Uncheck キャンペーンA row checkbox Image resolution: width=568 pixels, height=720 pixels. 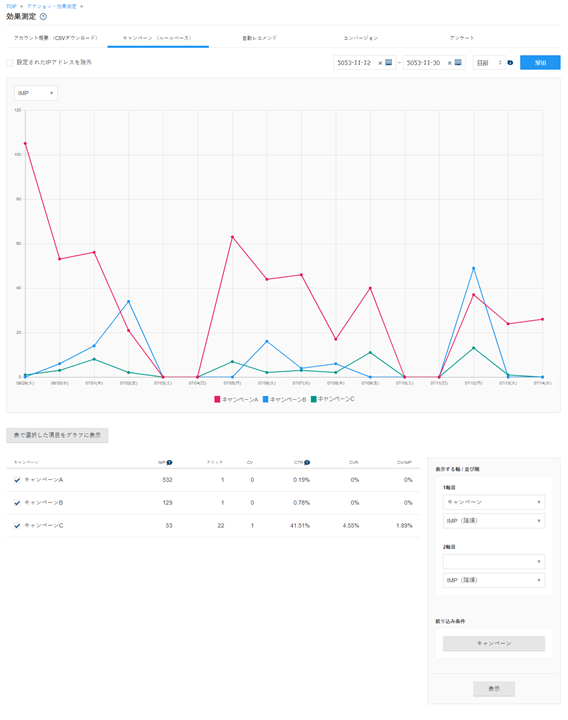(x=17, y=480)
